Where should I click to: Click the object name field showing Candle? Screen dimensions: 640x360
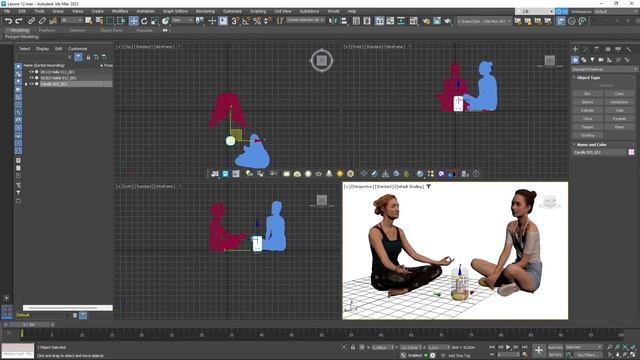[599, 152]
